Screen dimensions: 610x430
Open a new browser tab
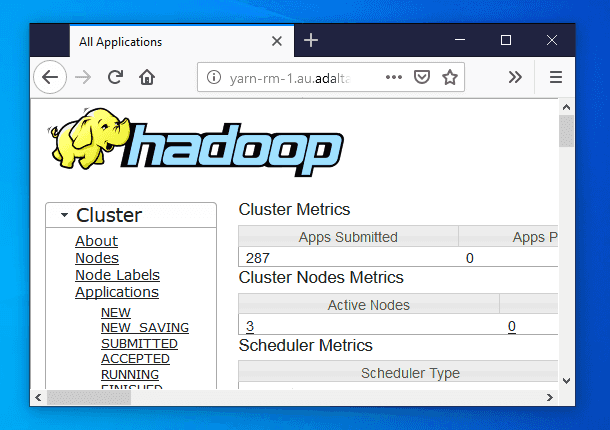coord(311,40)
